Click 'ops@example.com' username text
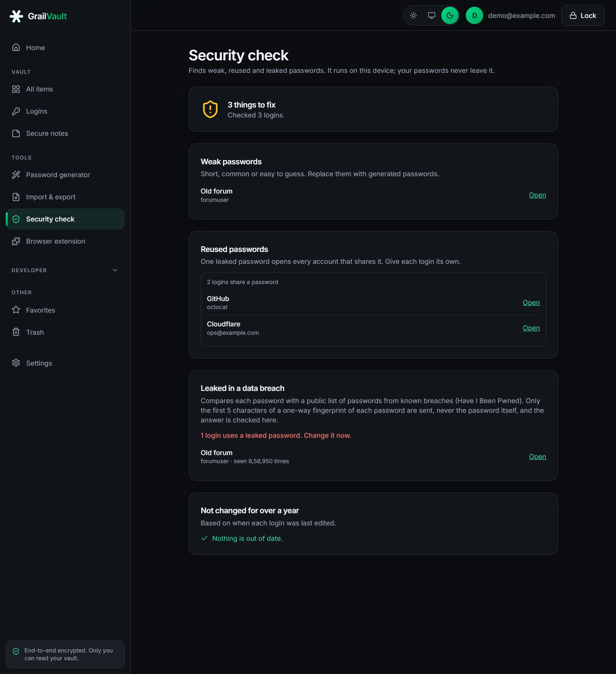This screenshot has height=674, width=616. pyautogui.click(x=233, y=333)
